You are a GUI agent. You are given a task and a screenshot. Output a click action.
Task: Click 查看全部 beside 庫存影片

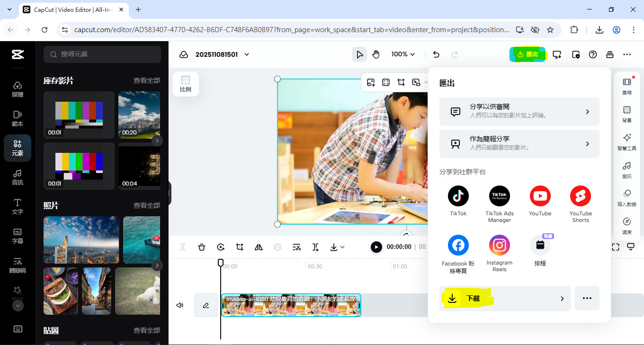click(146, 80)
